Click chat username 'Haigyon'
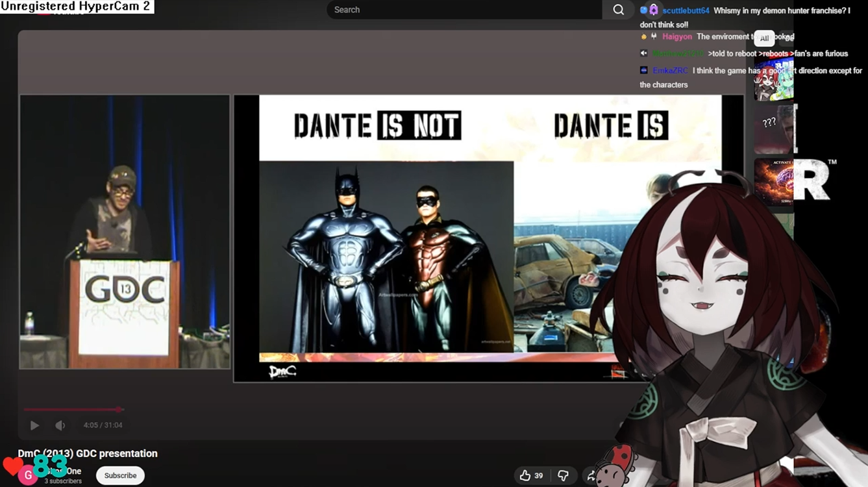The width and height of the screenshot is (868, 487). coord(677,37)
